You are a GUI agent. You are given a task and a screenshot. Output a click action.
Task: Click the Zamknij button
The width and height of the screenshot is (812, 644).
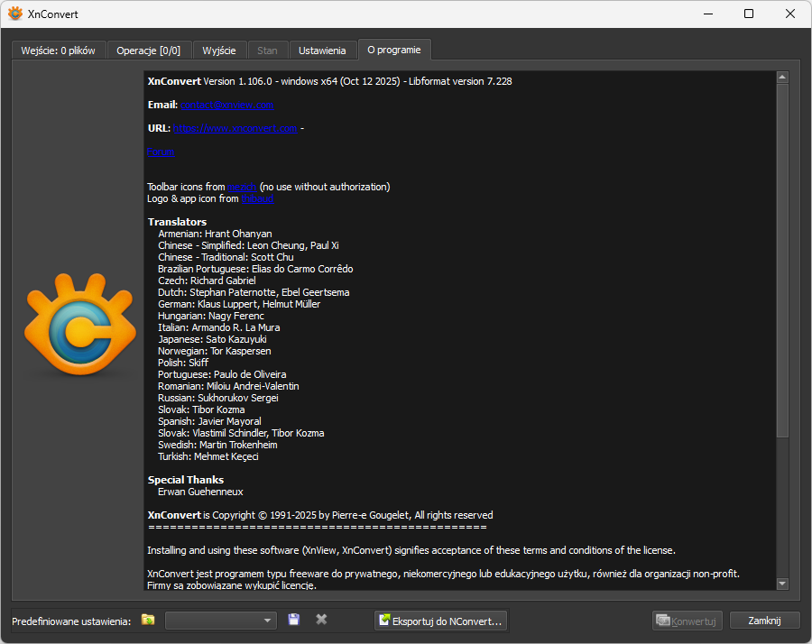764,621
